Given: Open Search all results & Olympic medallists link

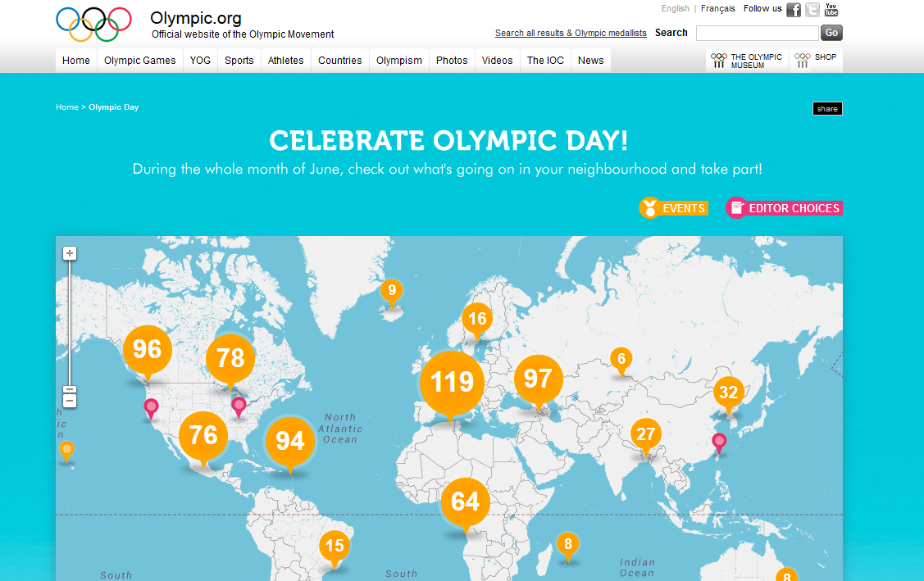Looking at the screenshot, I should 571,34.
